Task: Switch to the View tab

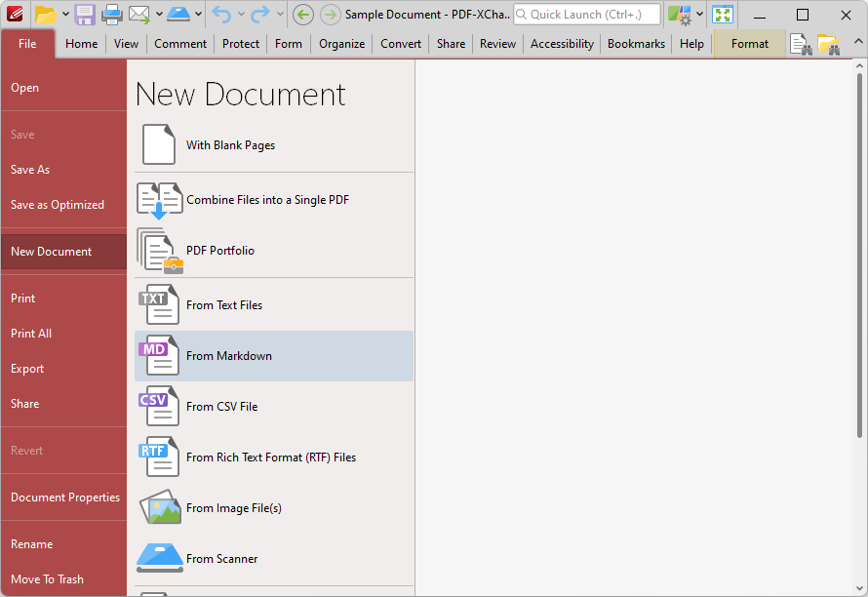Action: click(126, 44)
